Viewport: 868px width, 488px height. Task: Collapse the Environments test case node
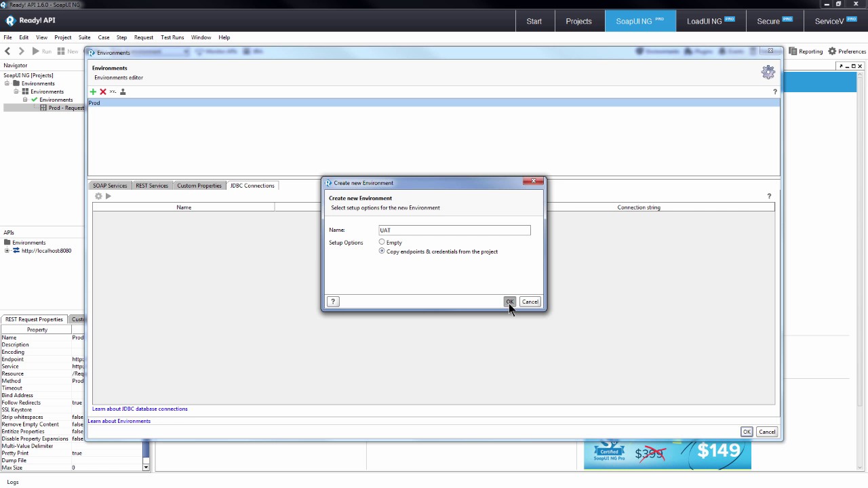point(25,100)
